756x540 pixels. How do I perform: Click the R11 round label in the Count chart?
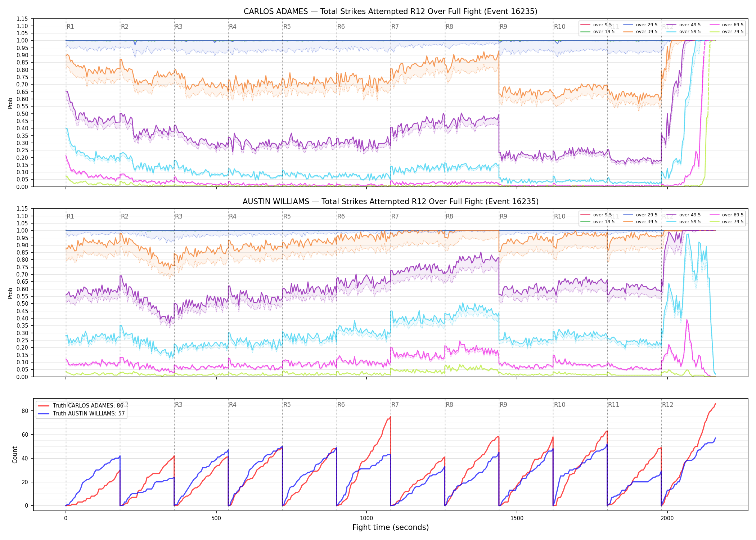click(x=614, y=405)
